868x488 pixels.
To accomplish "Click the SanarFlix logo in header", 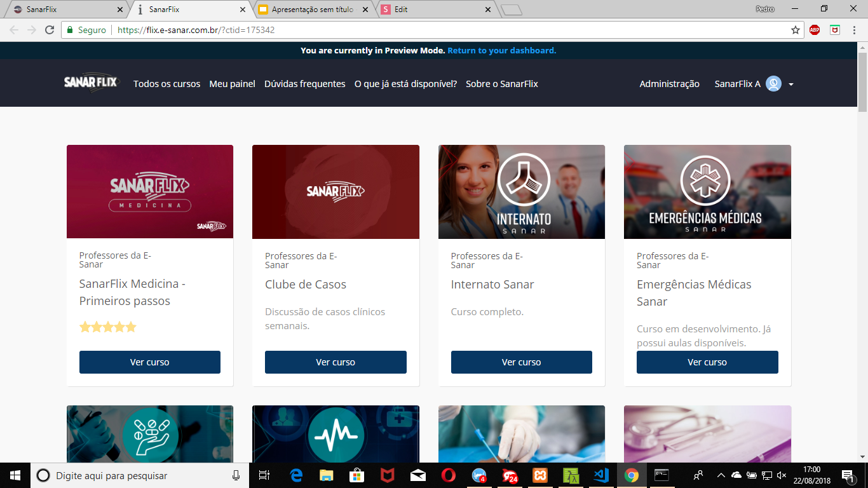I will [91, 83].
